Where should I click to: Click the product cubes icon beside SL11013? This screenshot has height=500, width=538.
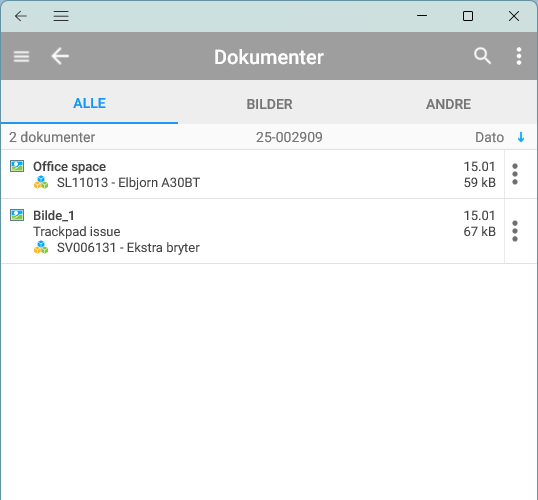[x=41, y=182]
